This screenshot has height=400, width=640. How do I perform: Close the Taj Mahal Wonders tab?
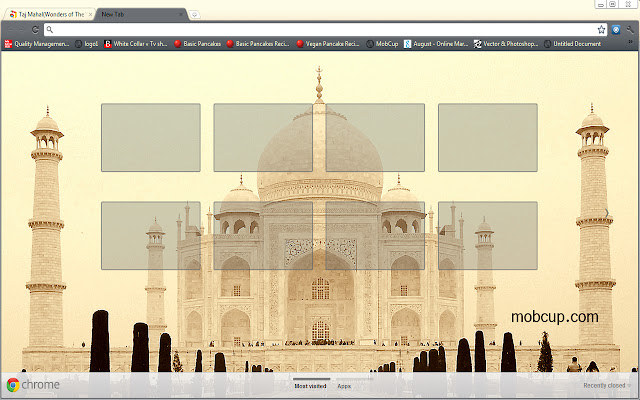point(90,14)
